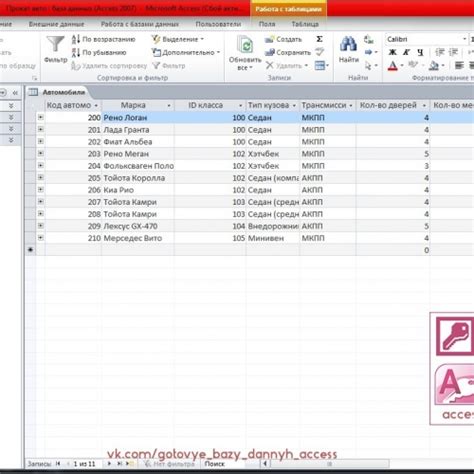Image resolution: width=474 pixels, height=474 pixels.
Task: Open the Пользователи ribbon tab
Action: 218,24
